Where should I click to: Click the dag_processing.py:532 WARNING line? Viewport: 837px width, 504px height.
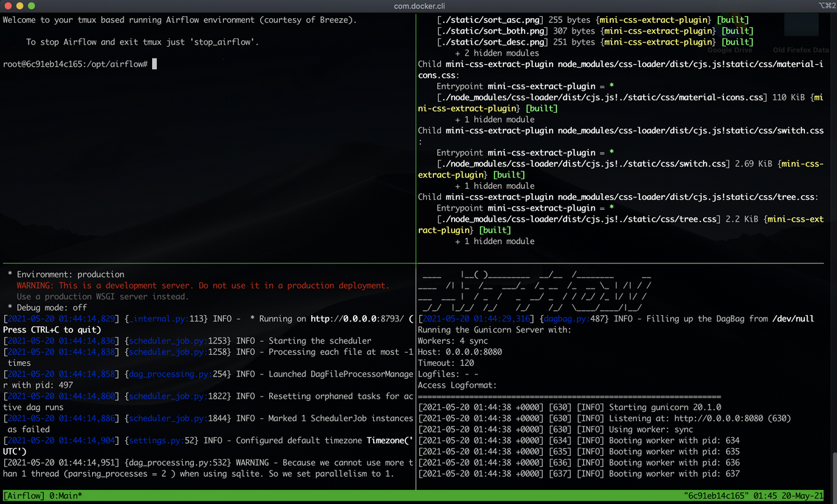[x=209, y=468]
